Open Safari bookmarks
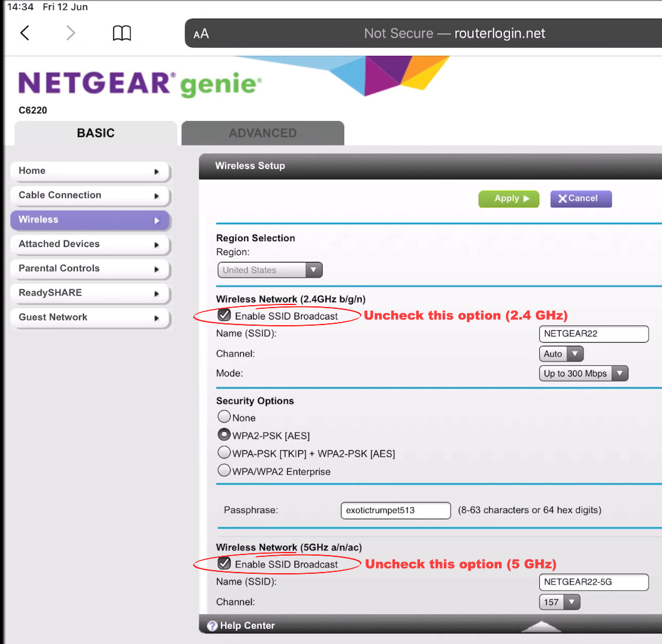The height and width of the screenshot is (644, 662). coord(122,33)
